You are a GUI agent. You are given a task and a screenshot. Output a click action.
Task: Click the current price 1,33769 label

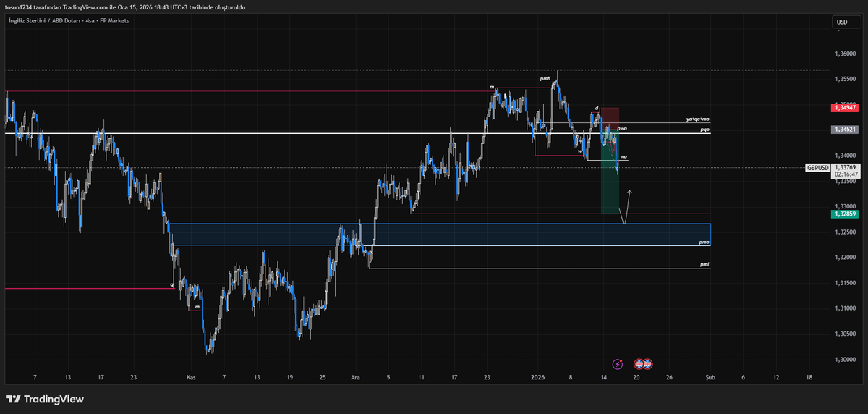[x=845, y=166]
